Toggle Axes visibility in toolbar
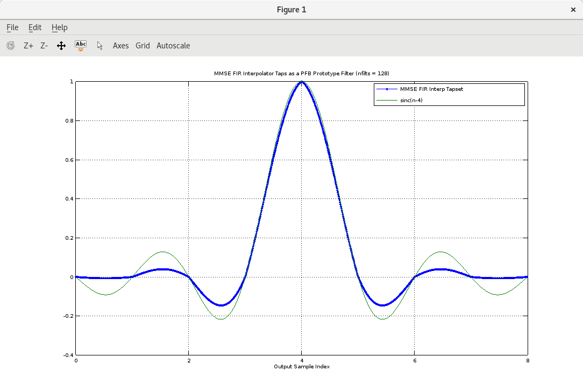 click(121, 46)
